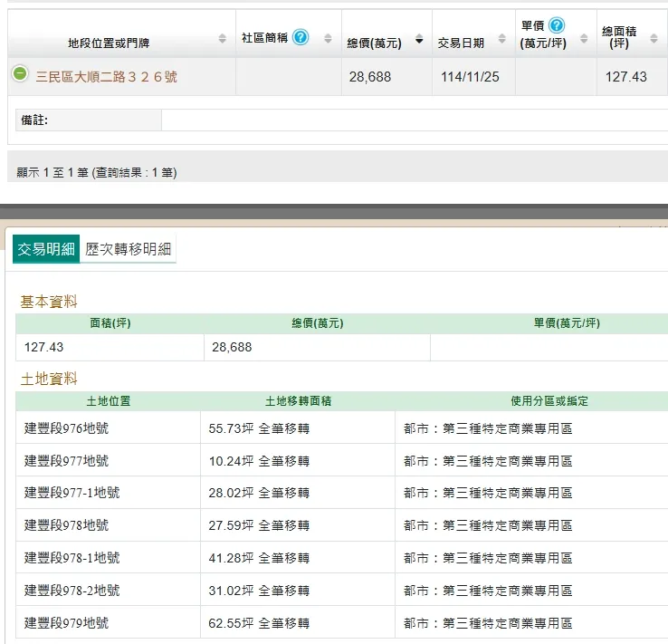Select zoning text in 建豐段979地號 row
Viewport: 668px width, 644px height.
[488, 623]
